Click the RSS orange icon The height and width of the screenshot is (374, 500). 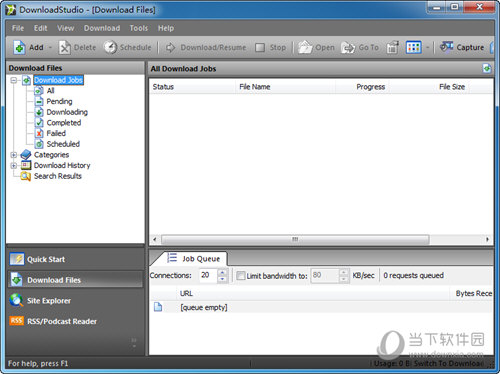pyautogui.click(x=16, y=321)
